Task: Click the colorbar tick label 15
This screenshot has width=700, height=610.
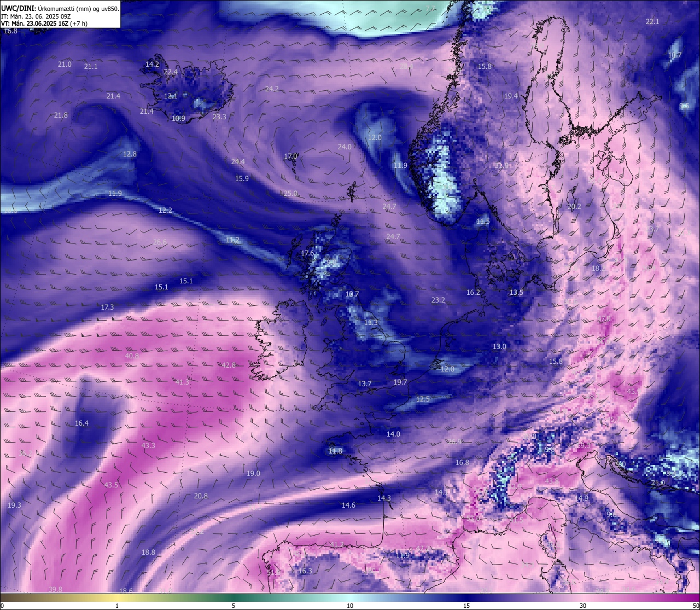Action: [466, 606]
